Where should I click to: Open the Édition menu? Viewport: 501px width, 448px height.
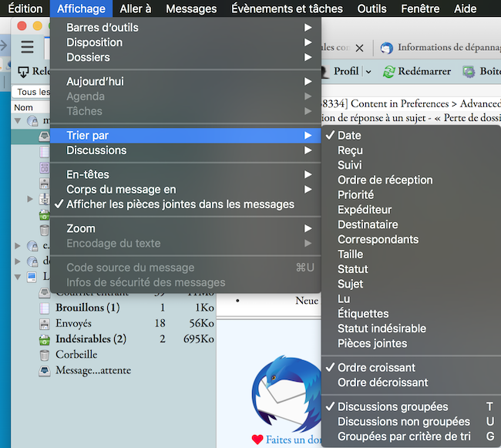[25, 8]
